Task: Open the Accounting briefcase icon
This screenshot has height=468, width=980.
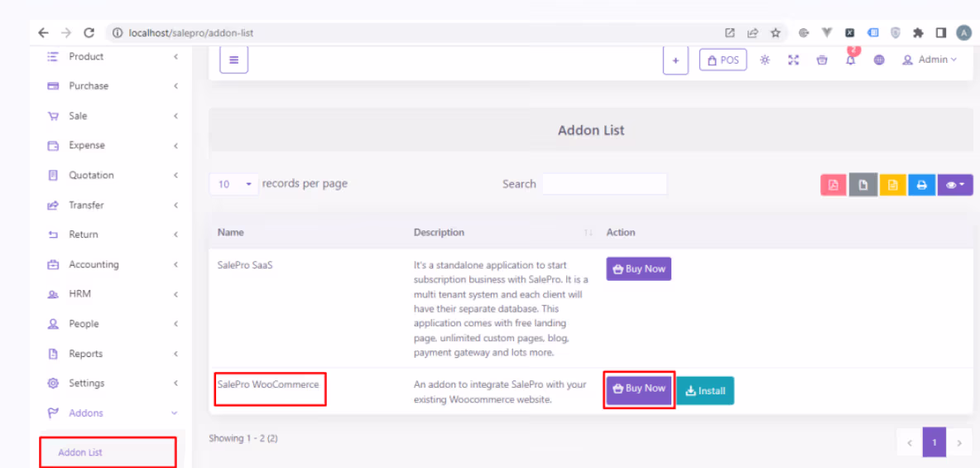Action: [x=53, y=264]
